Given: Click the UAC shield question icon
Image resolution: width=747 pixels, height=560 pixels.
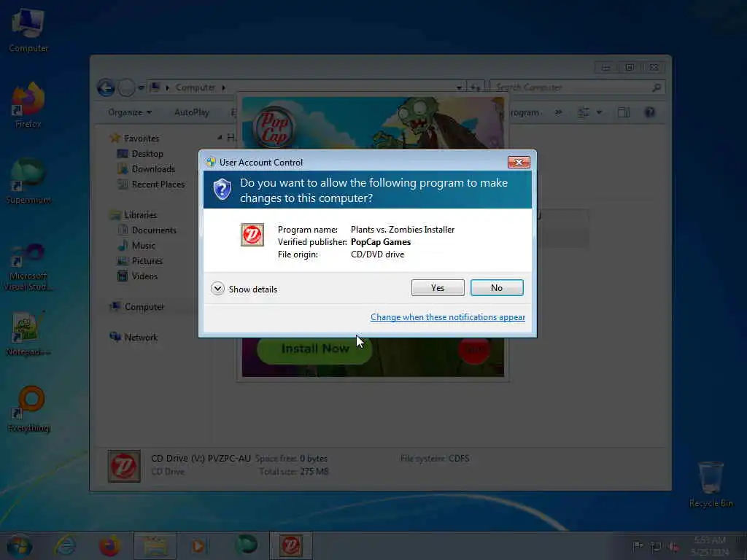Looking at the screenshot, I should (x=222, y=190).
